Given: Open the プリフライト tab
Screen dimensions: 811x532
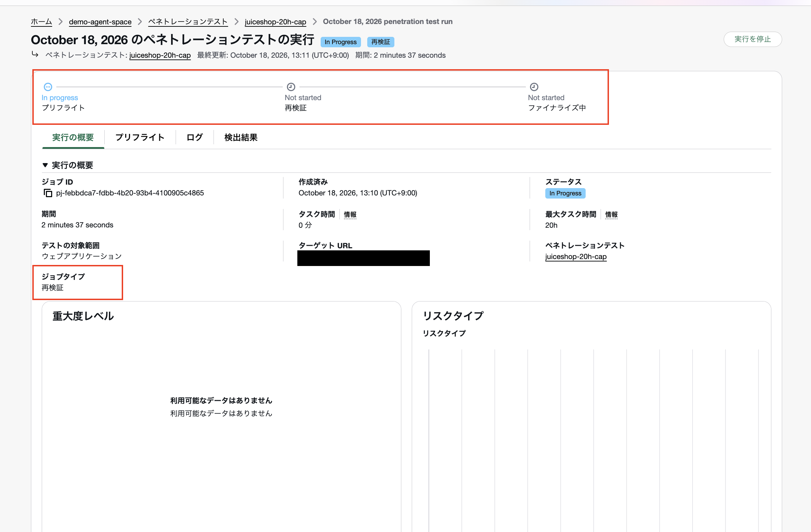Looking at the screenshot, I should [x=140, y=137].
